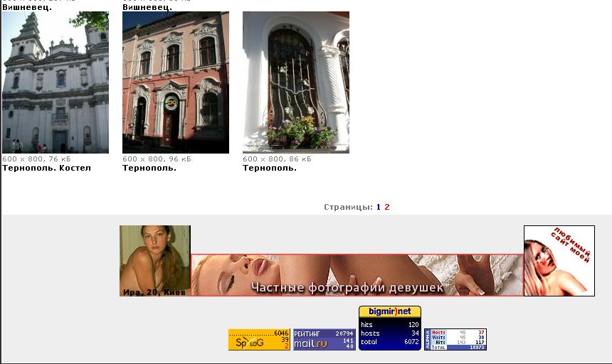Open the Ternopol church thumbnail

tap(56, 82)
